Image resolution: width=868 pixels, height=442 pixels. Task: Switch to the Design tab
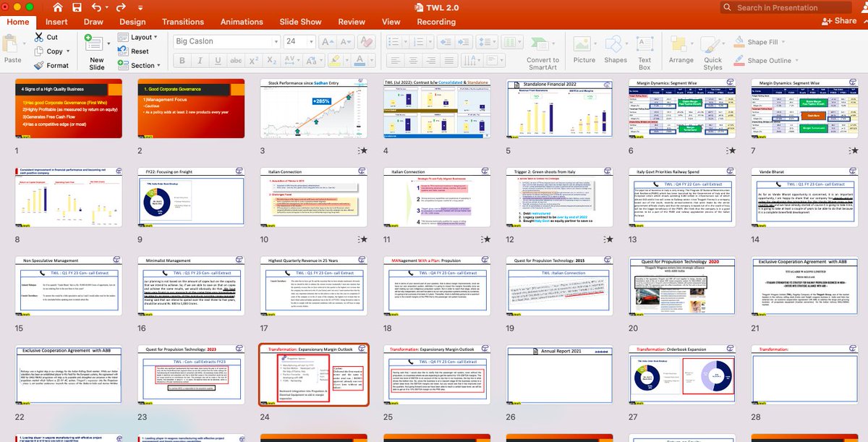click(132, 22)
